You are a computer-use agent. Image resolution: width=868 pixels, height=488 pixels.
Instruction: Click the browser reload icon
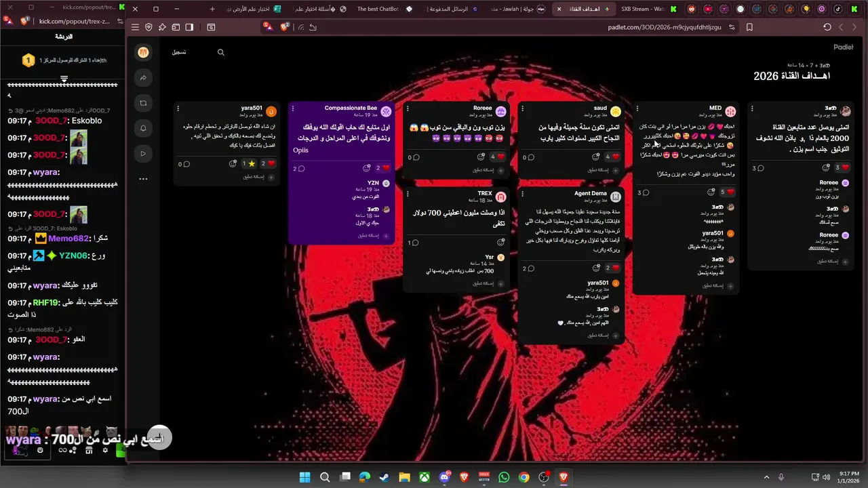point(827,27)
